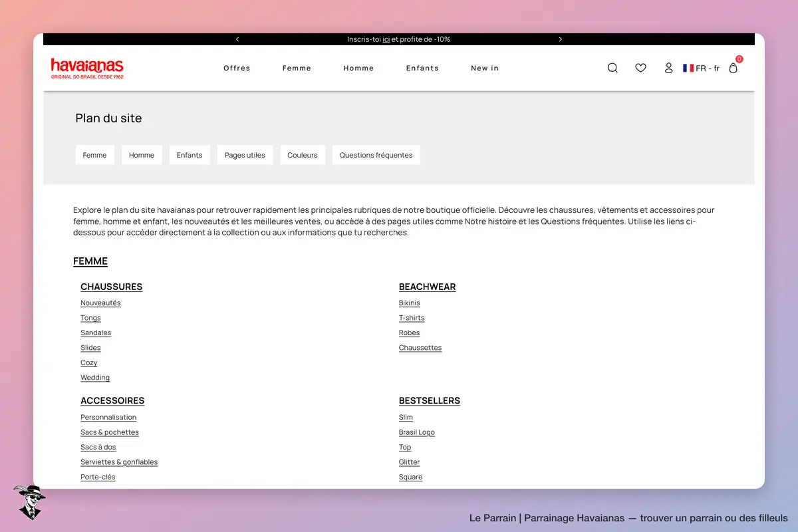This screenshot has width=798, height=532.
Task: Open the Nouveautés link
Action: click(100, 303)
